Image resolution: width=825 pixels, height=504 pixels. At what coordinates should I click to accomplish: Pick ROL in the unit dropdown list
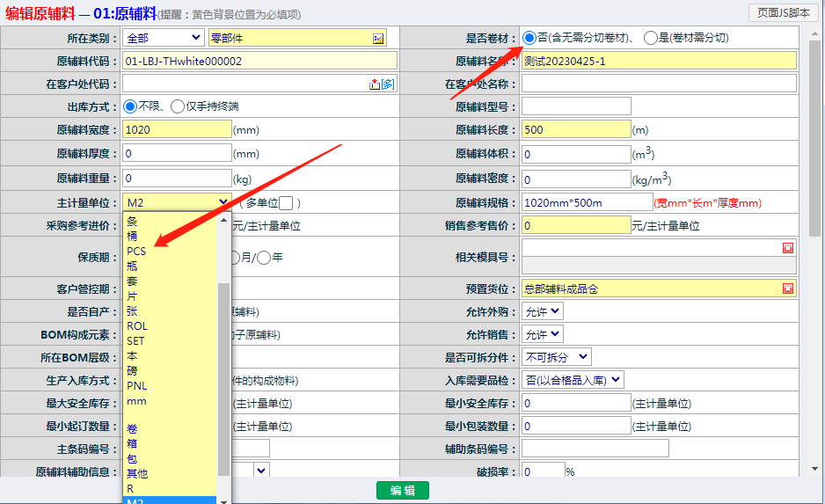click(x=137, y=325)
